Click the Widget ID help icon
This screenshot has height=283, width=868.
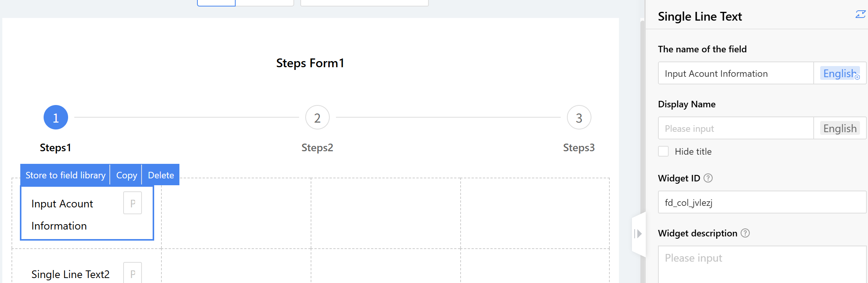708,178
